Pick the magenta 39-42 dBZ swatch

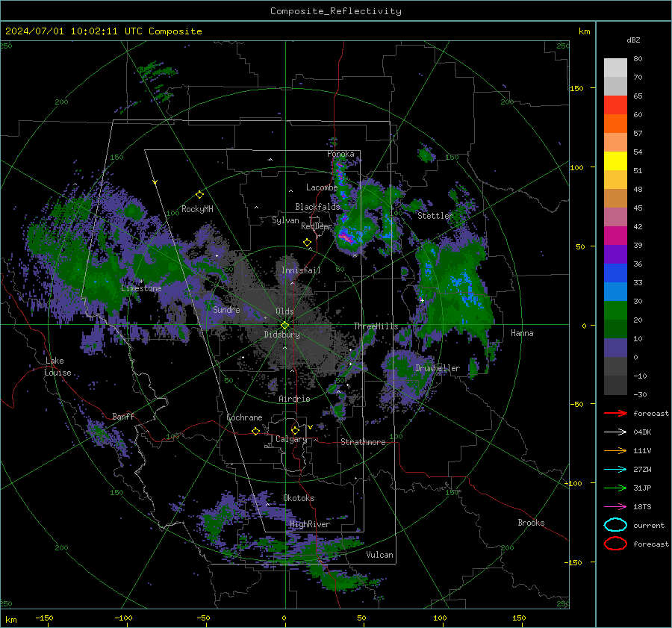coord(615,236)
